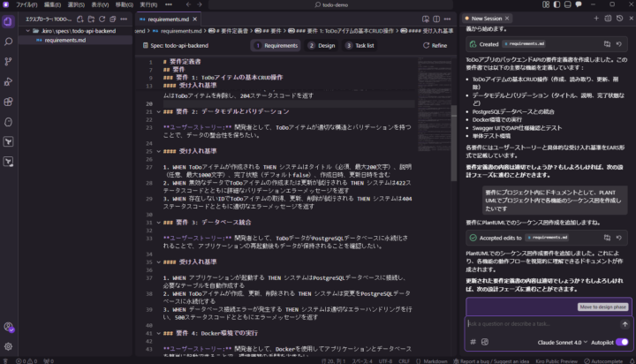The height and width of the screenshot is (364, 636).
Task: Click the send arrow in chat input
Action: coord(625,324)
